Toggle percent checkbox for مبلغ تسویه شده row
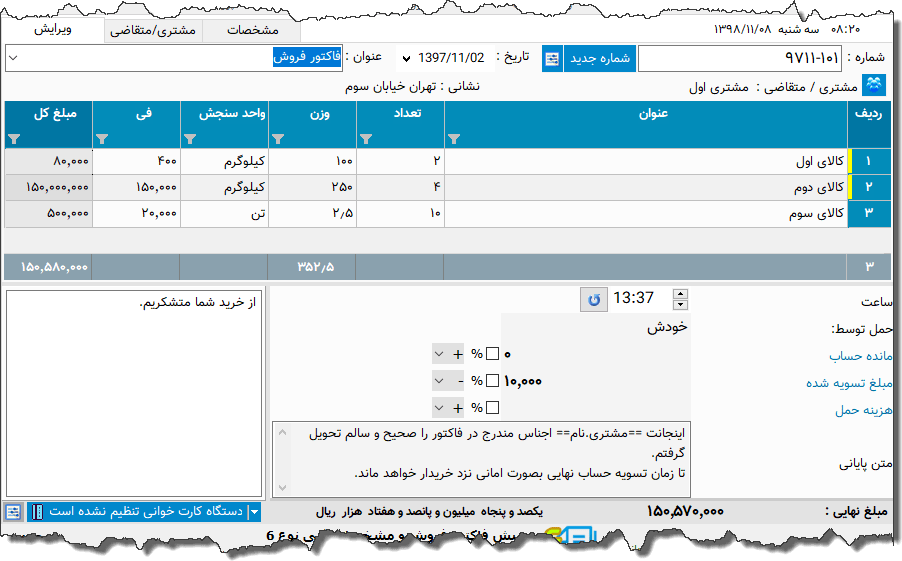The image size is (902, 561). 492,380
